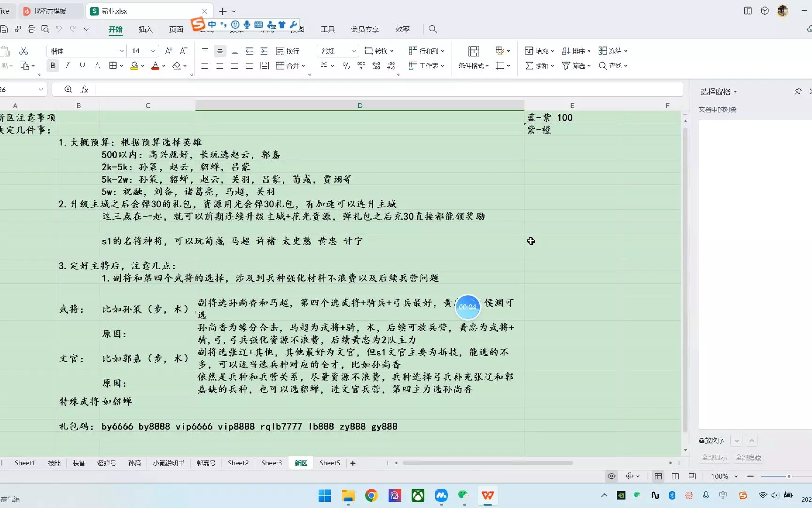Open the 选择窗格 panel title dropdown
The image size is (812, 508).
[x=735, y=92]
